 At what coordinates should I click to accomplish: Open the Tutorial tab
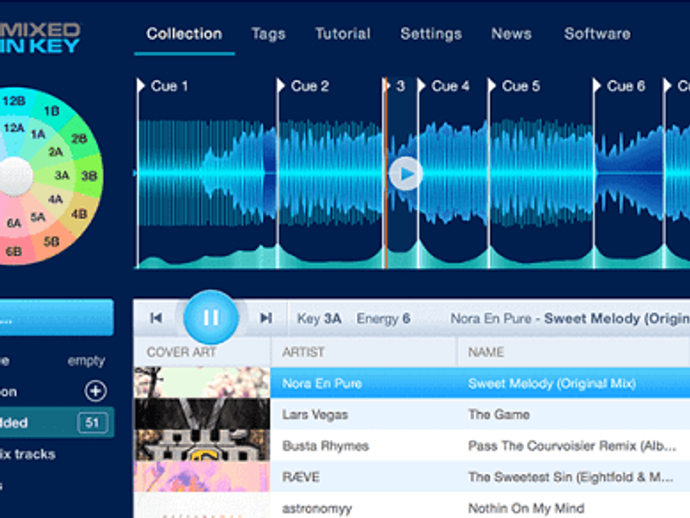[x=343, y=34]
